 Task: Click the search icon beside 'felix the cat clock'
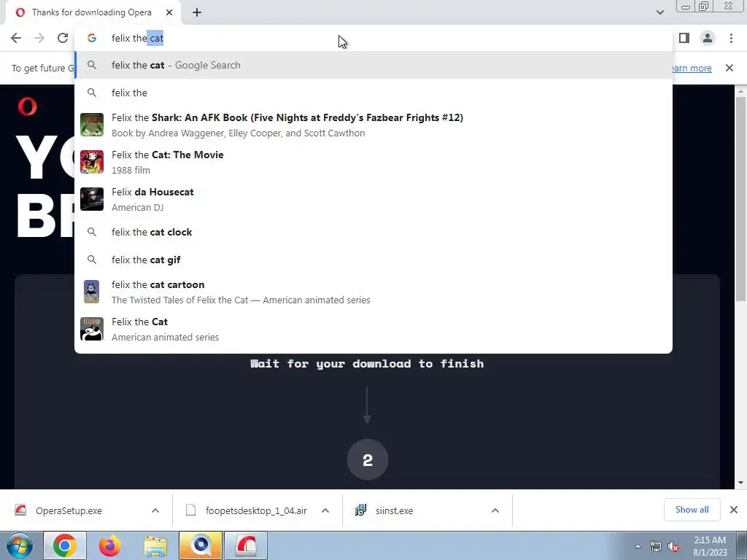[92, 232]
